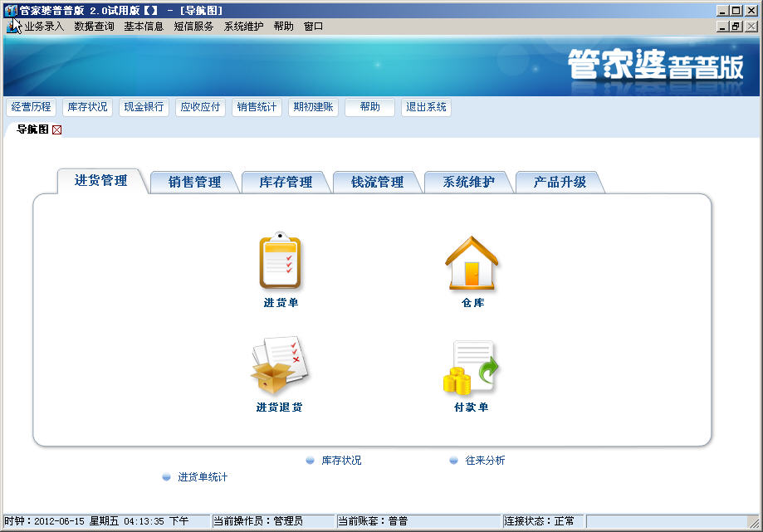Minimize the main application window

point(722,10)
